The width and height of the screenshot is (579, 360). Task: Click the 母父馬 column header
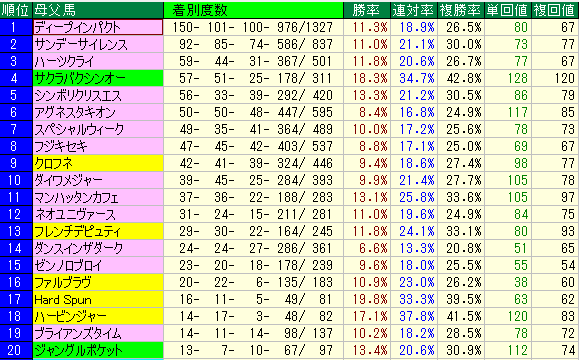coord(98,10)
